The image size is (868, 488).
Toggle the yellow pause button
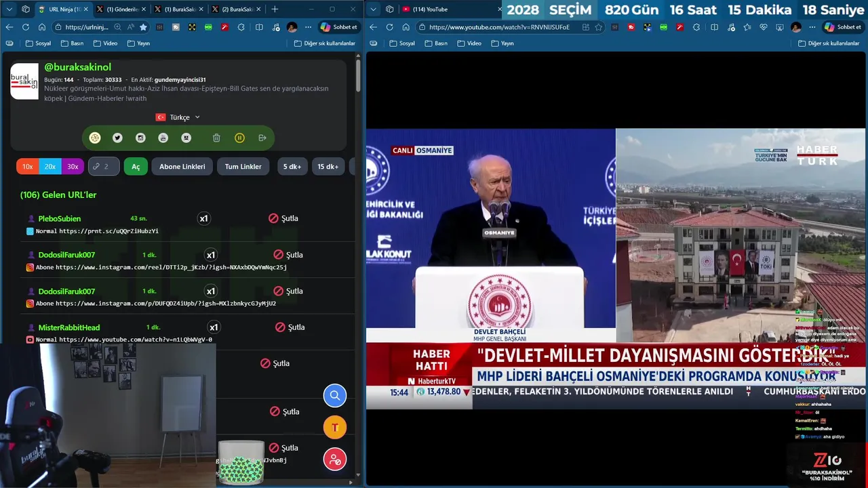(x=239, y=138)
